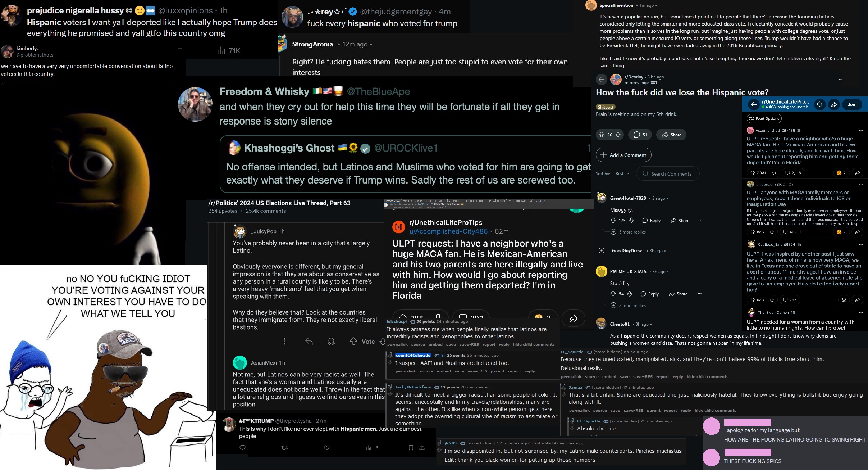
Task: Click back arrow beside r/Destiny header
Action: 601,80
